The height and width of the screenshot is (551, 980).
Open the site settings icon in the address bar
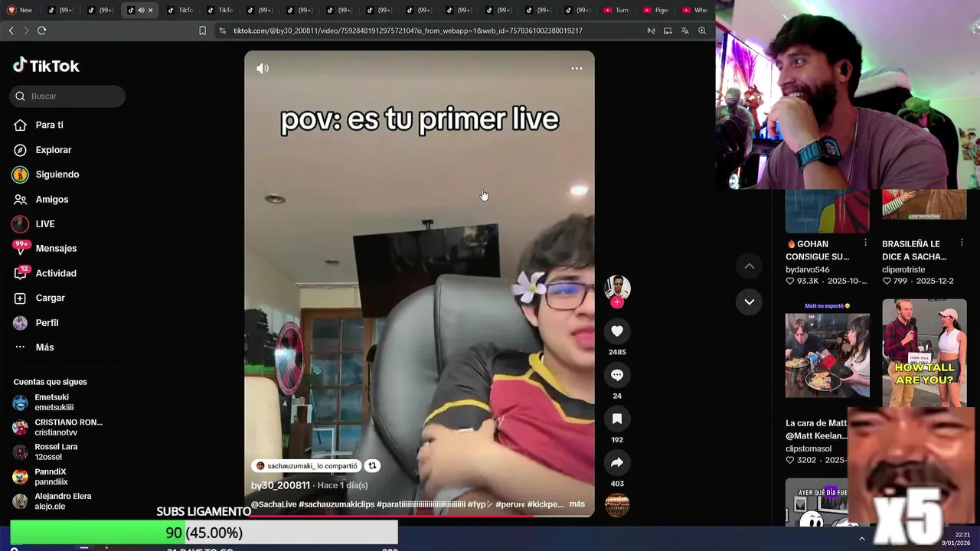222,31
